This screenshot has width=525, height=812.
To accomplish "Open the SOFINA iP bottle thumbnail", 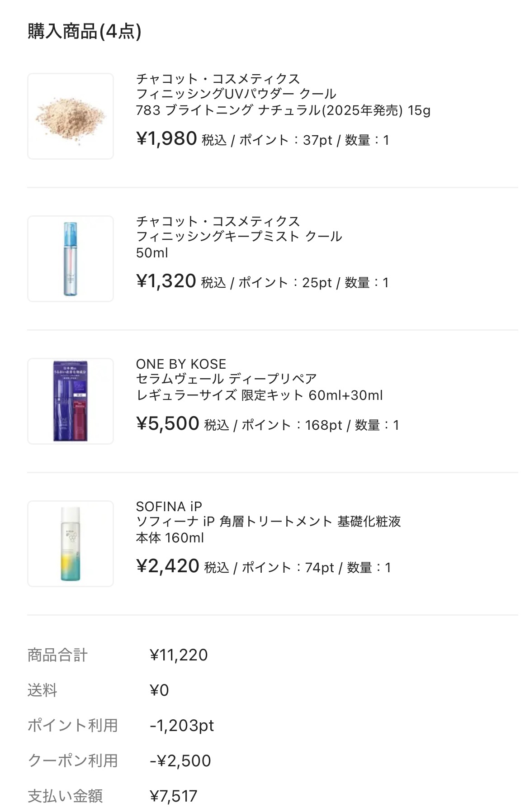I will click(71, 544).
